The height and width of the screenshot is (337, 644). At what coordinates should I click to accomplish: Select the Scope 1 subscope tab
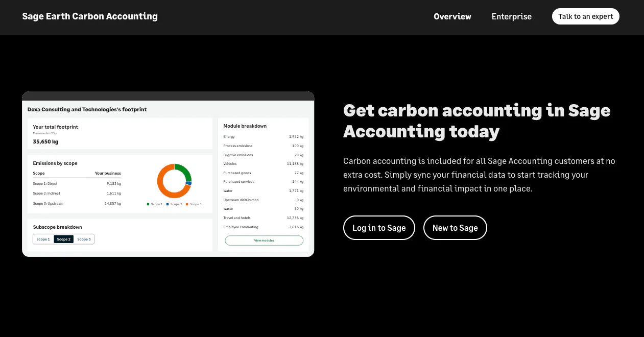(43, 239)
